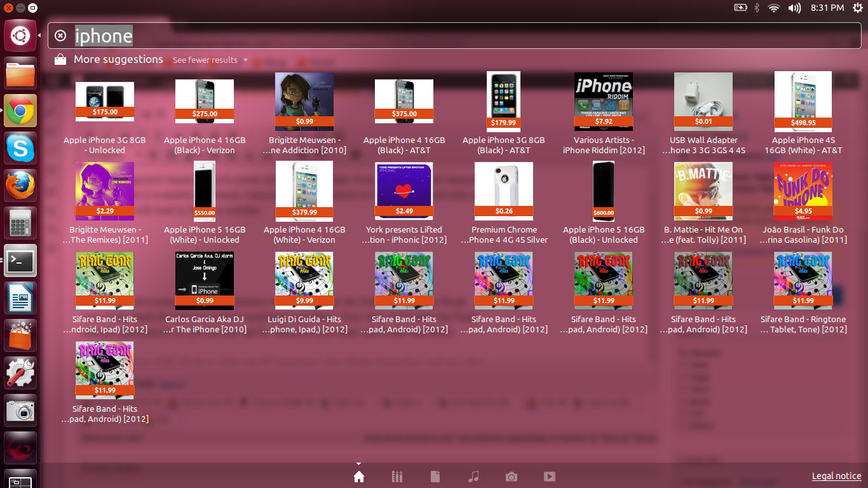Switch to the Files lens
Image resolution: width=868 pixels, height=488 pixels.
[435, 477]
